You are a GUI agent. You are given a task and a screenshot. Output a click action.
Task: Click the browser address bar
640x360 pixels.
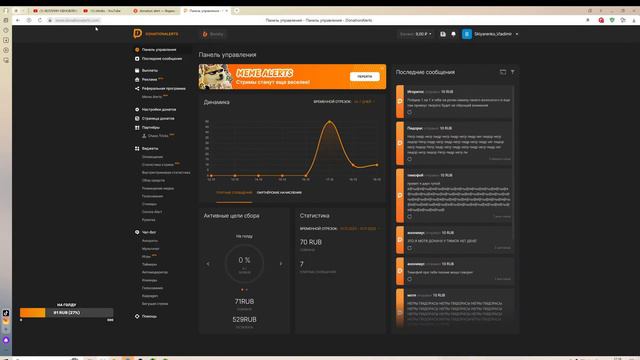click(x=78, y=20)
